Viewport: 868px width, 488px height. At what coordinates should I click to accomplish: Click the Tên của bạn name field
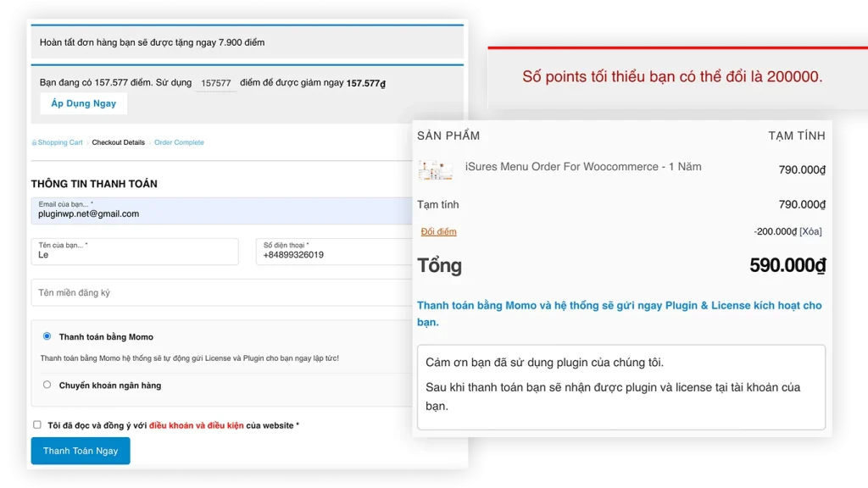[x=135, y=252]
